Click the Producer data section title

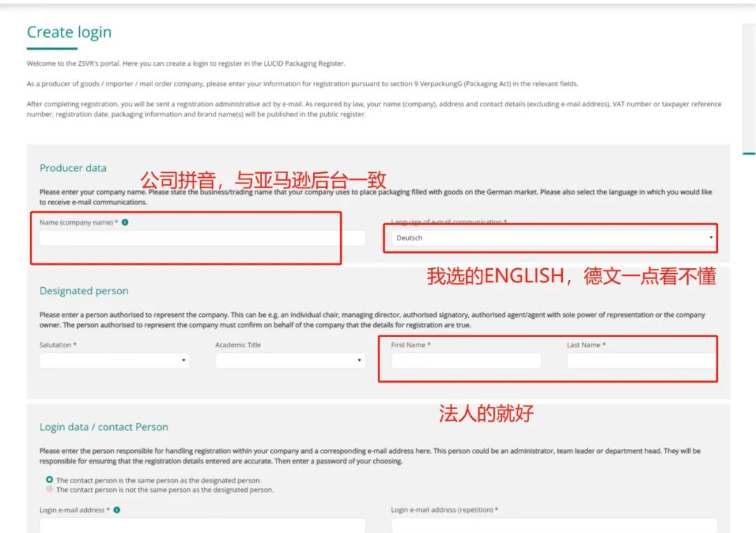point(73,168)
